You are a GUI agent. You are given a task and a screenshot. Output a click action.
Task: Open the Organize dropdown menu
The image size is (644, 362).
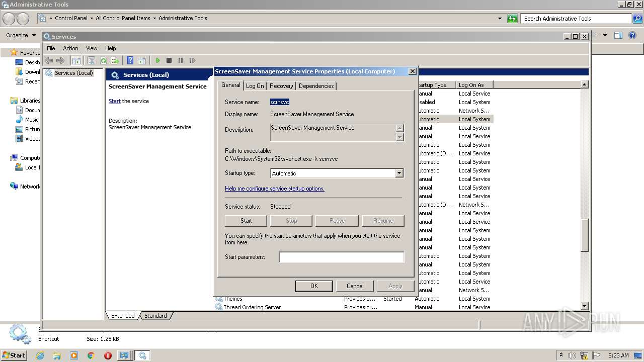click(x=21, y=35)
